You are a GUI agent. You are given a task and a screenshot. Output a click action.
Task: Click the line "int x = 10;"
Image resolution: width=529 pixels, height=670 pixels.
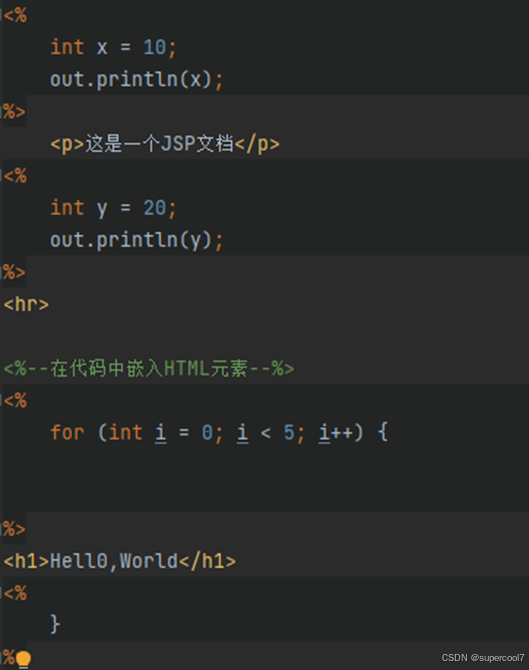(113, 47)
